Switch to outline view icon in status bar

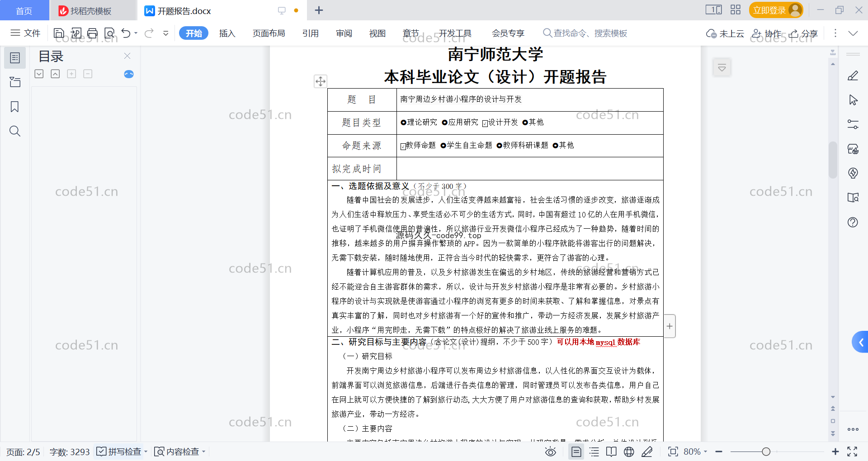(594, 452)
